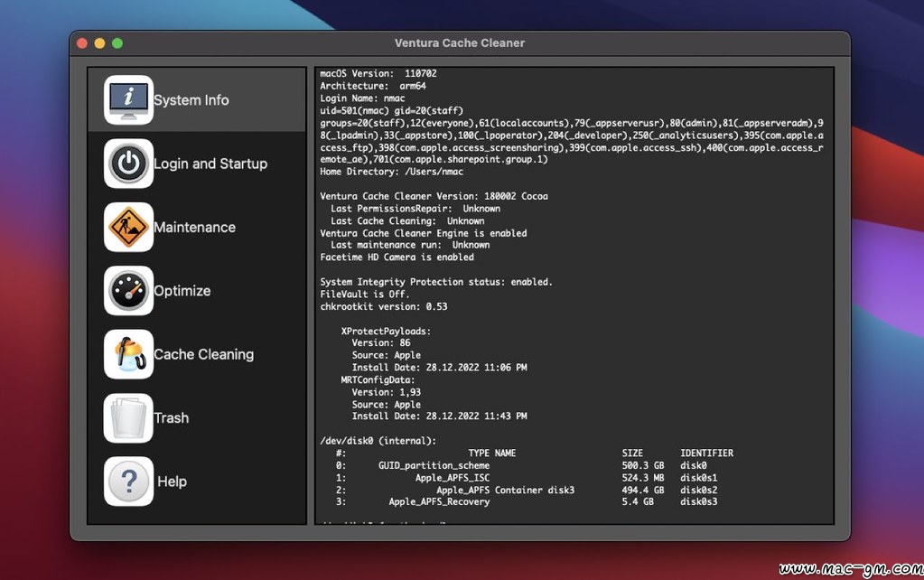
Task: Select the "disk0s1" identifier
Action: point(699,478)
